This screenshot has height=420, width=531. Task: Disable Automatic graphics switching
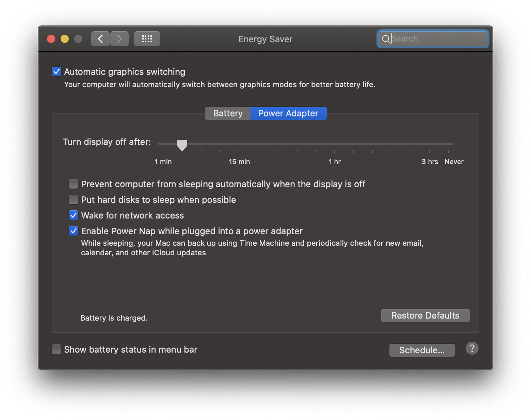click(56, 71)
